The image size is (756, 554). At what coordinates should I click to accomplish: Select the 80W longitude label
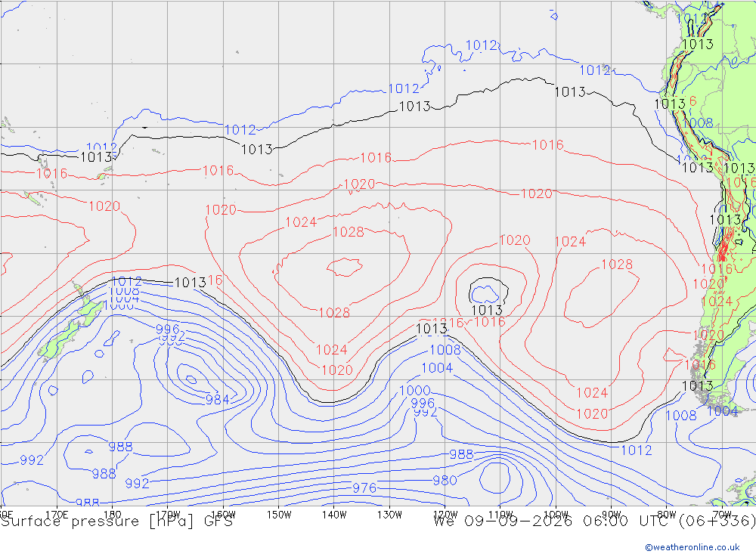(x=667, y=515)
